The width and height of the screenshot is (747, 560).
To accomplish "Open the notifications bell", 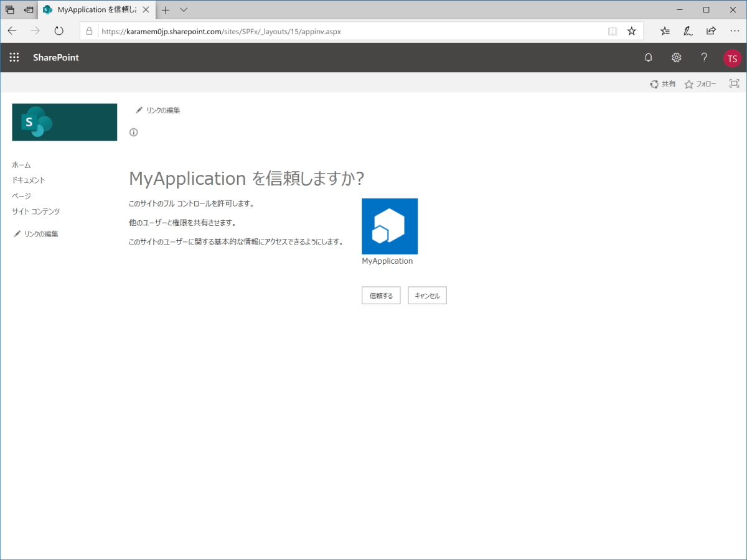I will click(649, 57).
